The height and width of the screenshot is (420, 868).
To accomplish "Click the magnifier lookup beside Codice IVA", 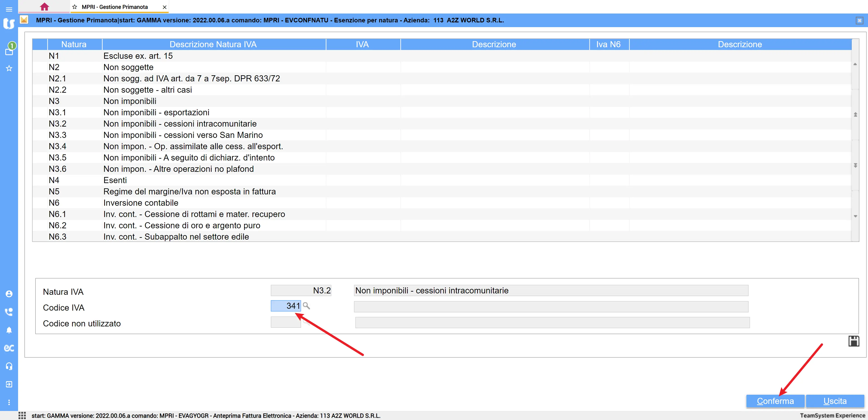I will [x=306, y=306].
